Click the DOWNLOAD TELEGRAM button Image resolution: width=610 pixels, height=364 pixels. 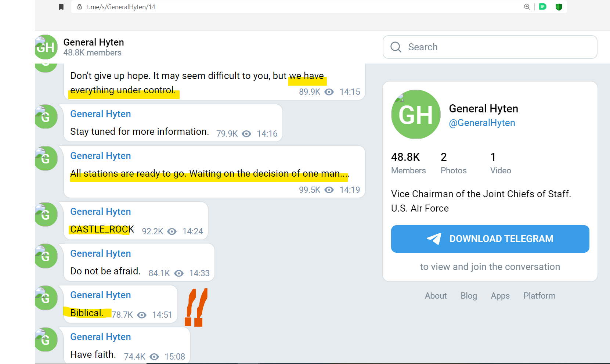tap(490, 239)
